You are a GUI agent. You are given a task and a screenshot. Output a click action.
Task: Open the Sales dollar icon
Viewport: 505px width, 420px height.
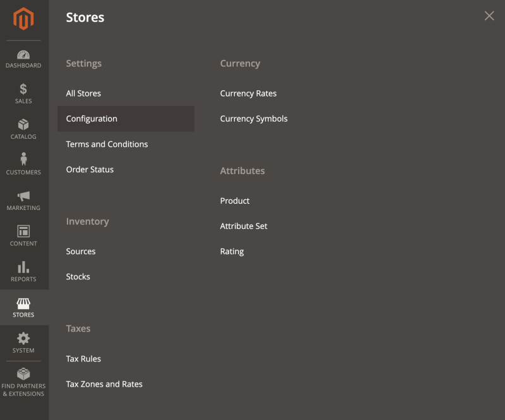23,90
